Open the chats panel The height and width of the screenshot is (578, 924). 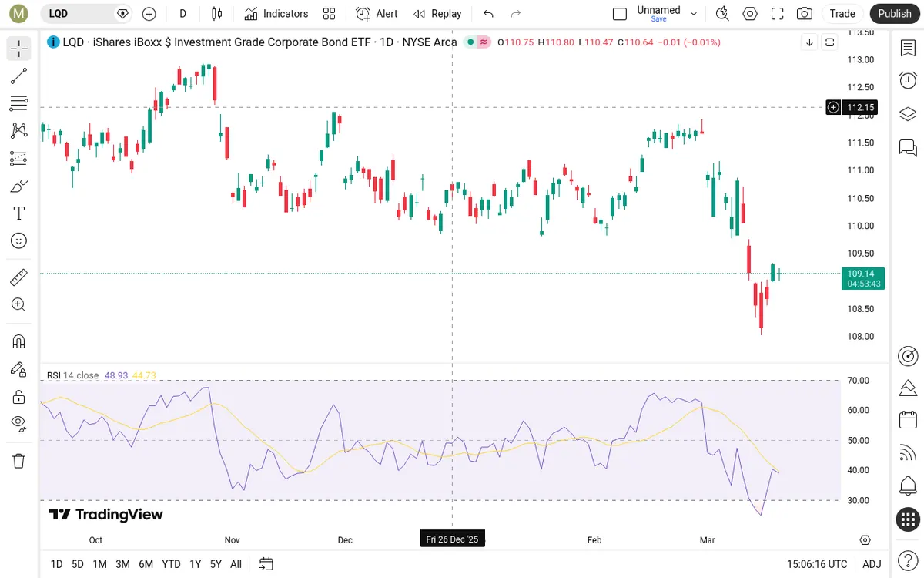(908, 147)
